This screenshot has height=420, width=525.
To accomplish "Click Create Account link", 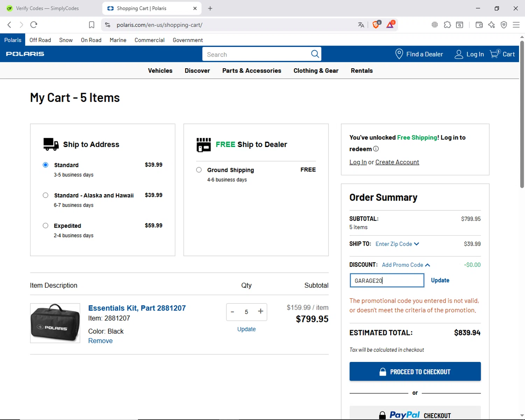I will coord(397,162).
